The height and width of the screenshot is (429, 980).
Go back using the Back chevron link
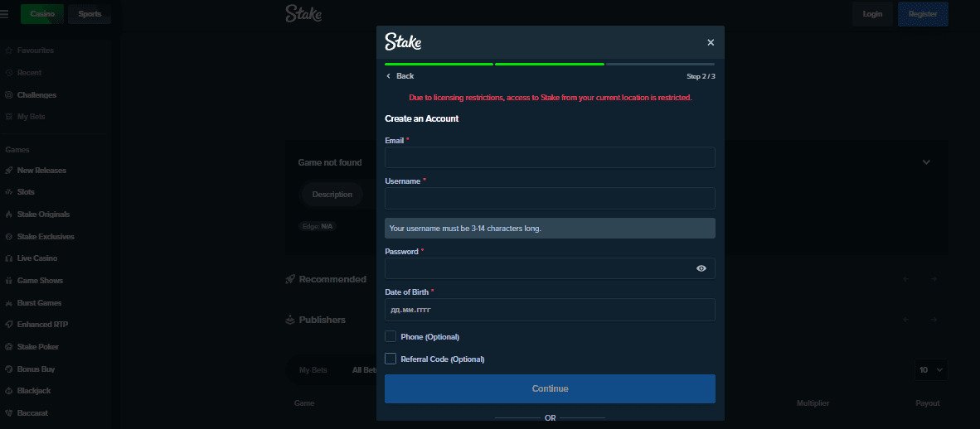click(400, 76)
